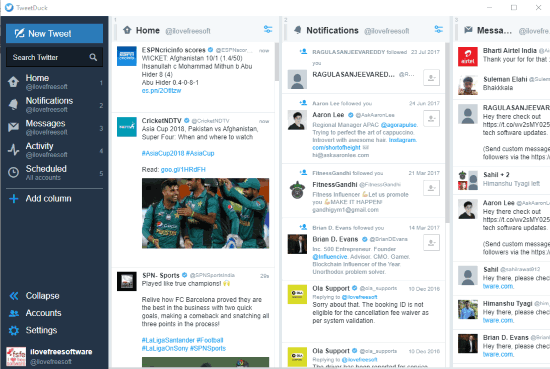Click the plus icon beside Add column
550x369 pixels.
click(14, 199)
